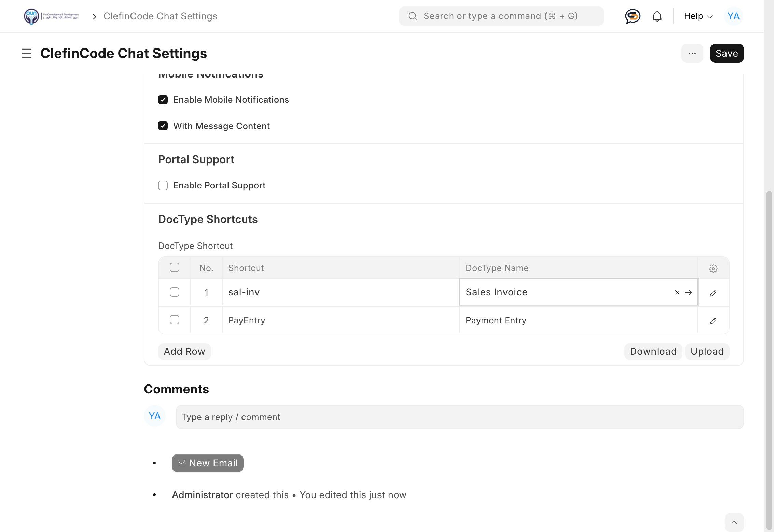Open the three-dots more actions menu

[692, 53]
